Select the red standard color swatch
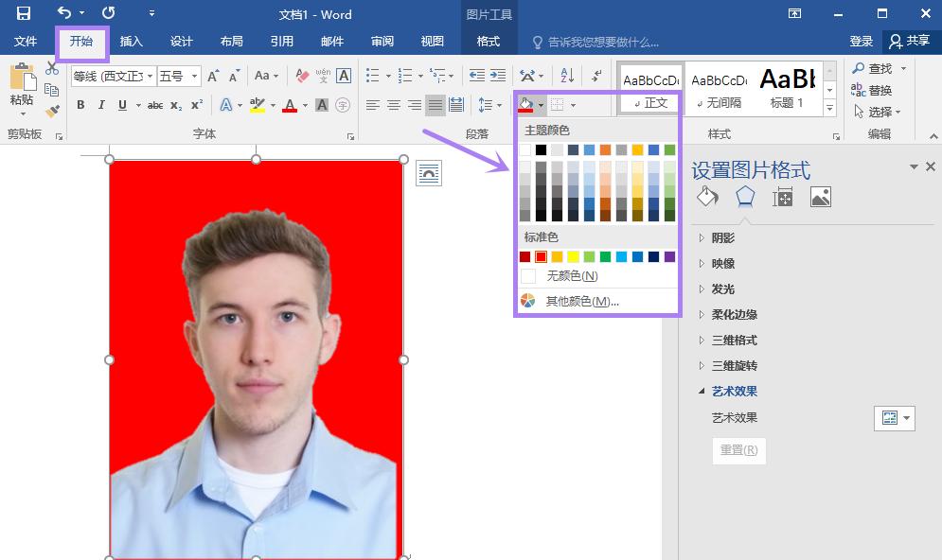 (x=540, y=255)
